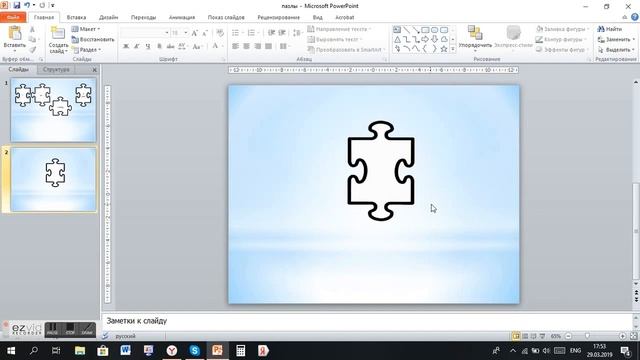
Task: Click the Paste (Вставить) clipboard icon
Action: [15, 34]
